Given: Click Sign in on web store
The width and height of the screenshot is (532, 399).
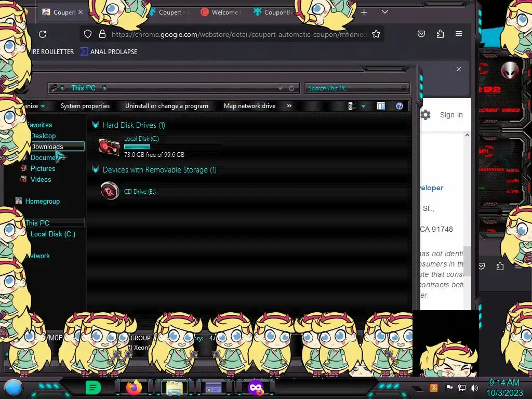Looking at the screenshot, I should pyautogui.click(x=451, y=115).
